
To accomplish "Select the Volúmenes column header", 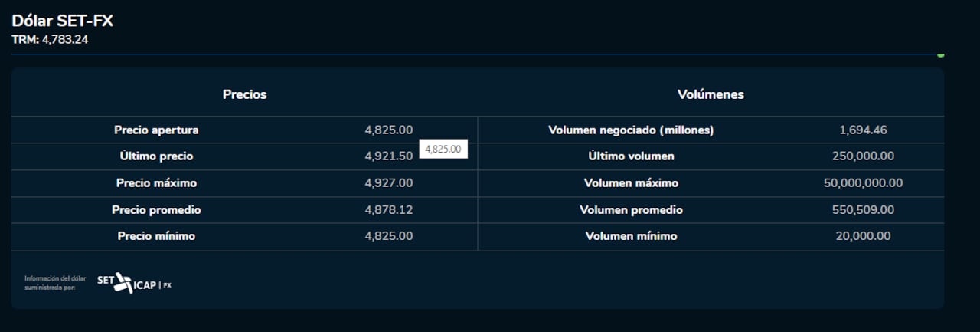I will (x=710, y=94).
